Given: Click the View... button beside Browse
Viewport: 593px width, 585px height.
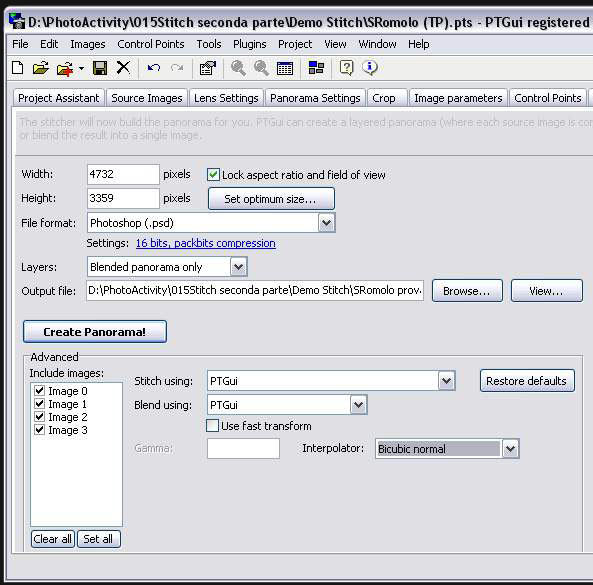Looking at the screenshot, I should pyautogui.click(x=546, y=290).
